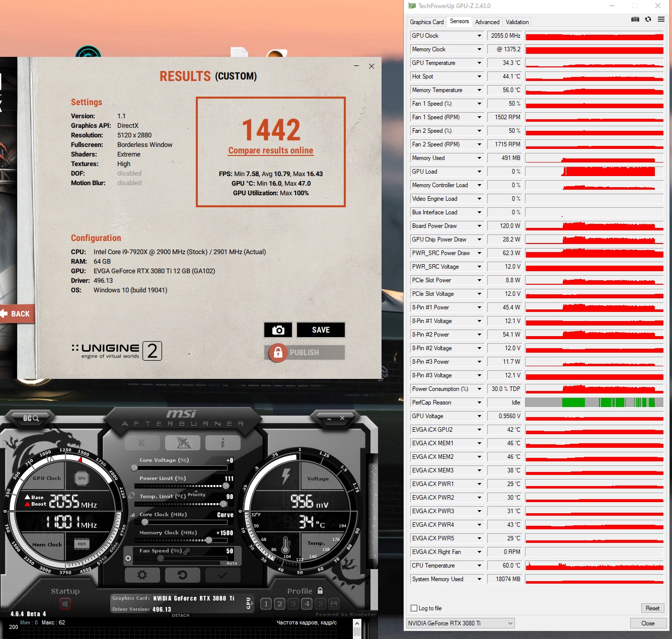
Task: Expand the Hot Spot sensor dropdown
Action: [x=479, y=76]
